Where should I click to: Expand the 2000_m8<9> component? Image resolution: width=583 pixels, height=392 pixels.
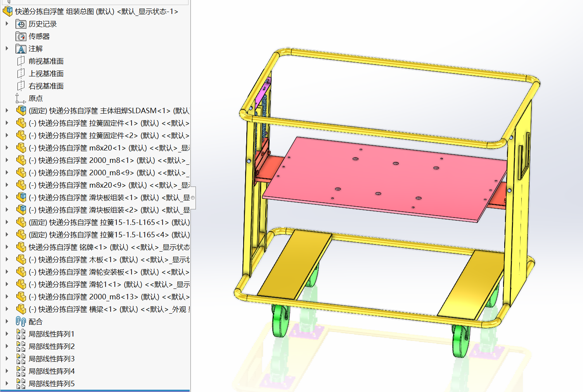(7, 173)
